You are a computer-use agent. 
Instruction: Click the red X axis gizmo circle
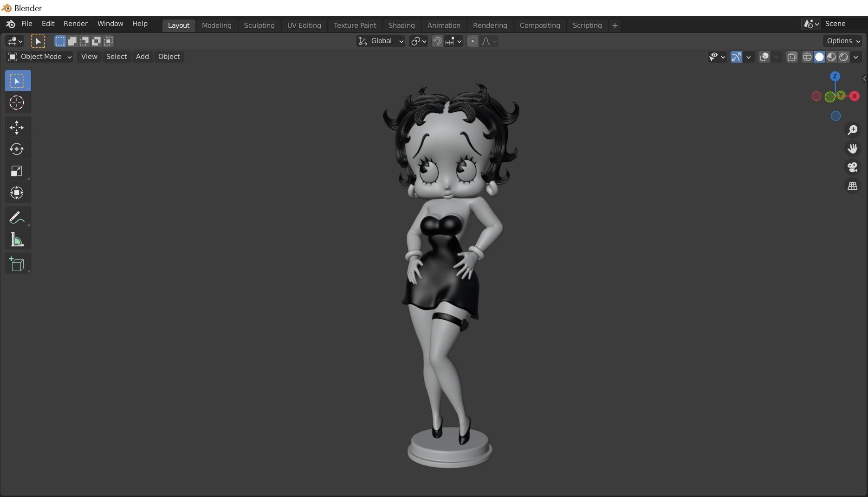854,96
